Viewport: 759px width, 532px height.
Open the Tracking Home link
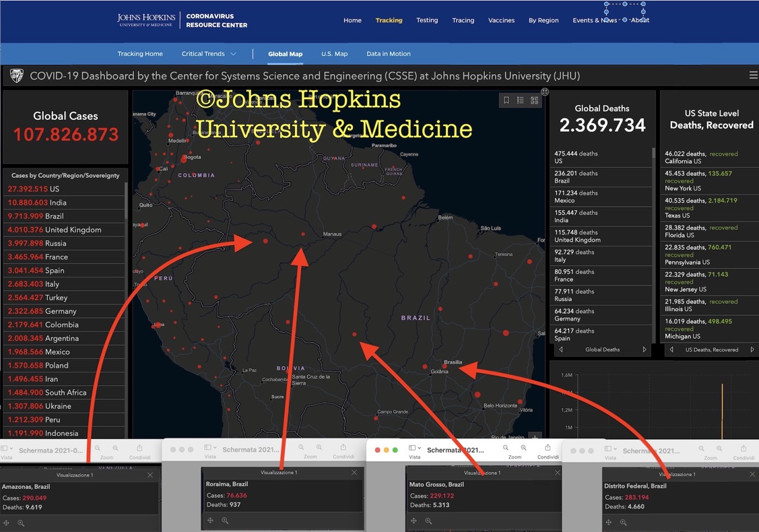[x=140, y=54]
